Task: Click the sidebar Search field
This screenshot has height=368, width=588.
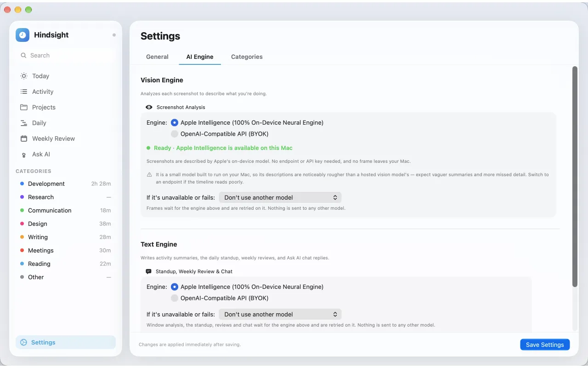Action: (x=66, y=55)
